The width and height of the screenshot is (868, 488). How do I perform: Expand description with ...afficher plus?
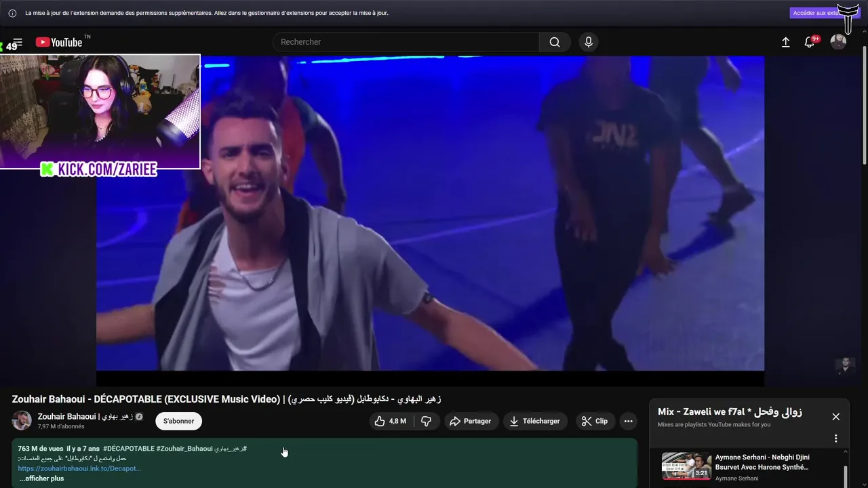(x=41, y=479)
